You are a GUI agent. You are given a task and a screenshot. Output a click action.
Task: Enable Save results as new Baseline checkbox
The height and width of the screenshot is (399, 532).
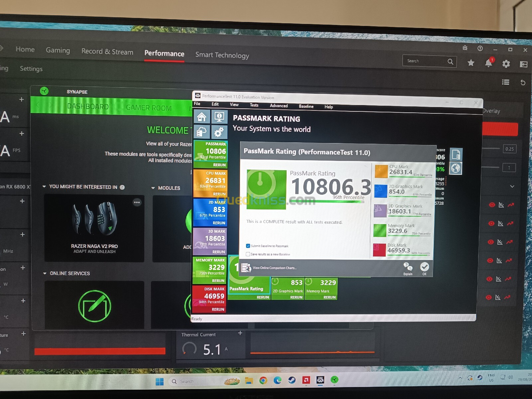pyautogui.click(x=248, y=254)
